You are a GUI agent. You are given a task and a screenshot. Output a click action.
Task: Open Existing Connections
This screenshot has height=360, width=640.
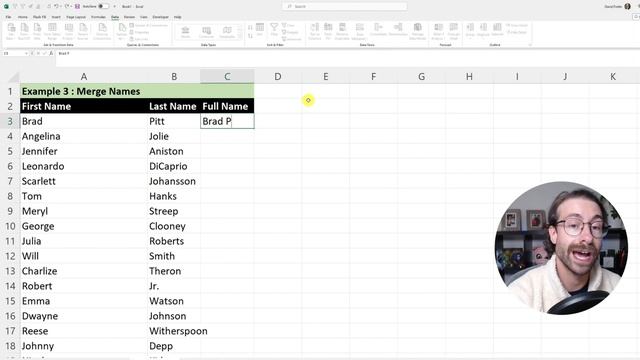pyautogui.click(x=102, y=31)
